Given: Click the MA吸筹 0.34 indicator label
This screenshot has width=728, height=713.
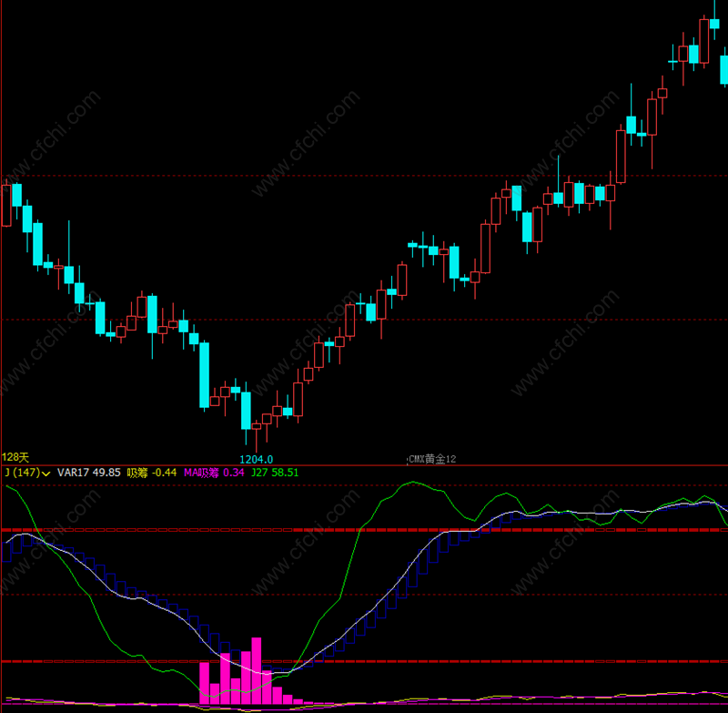Looking at the screenshot, I should (214, 473).
